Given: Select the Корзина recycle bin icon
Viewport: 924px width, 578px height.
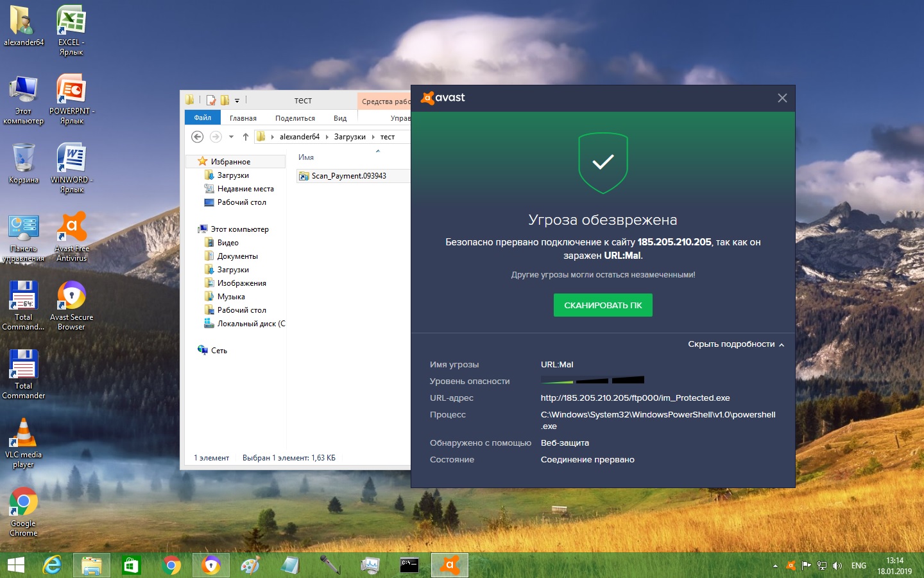Looking at the screenshot, I should [x=24, y=164].
